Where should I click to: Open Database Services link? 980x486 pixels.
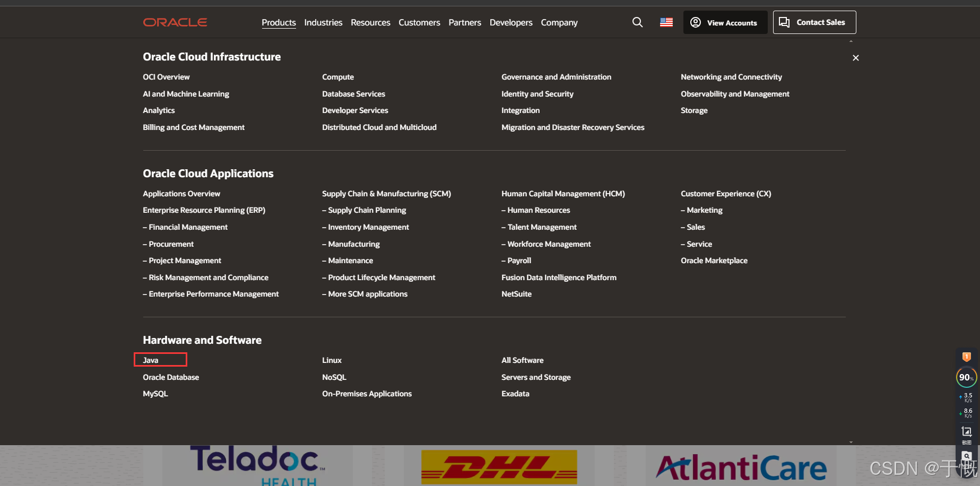(353, 94)
